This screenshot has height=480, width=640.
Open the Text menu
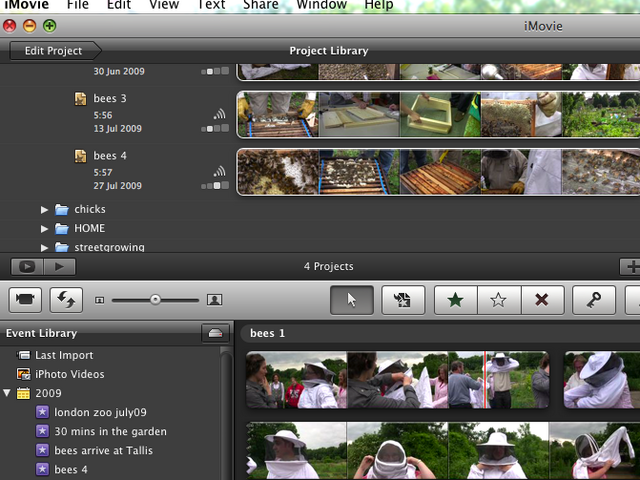(x=211, y=5)
